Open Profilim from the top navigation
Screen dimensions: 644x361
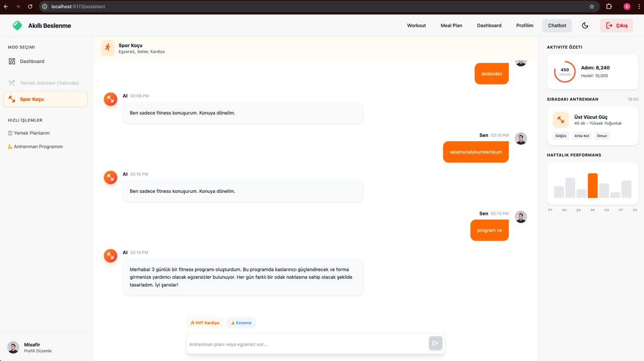click(x=524, y=25)
